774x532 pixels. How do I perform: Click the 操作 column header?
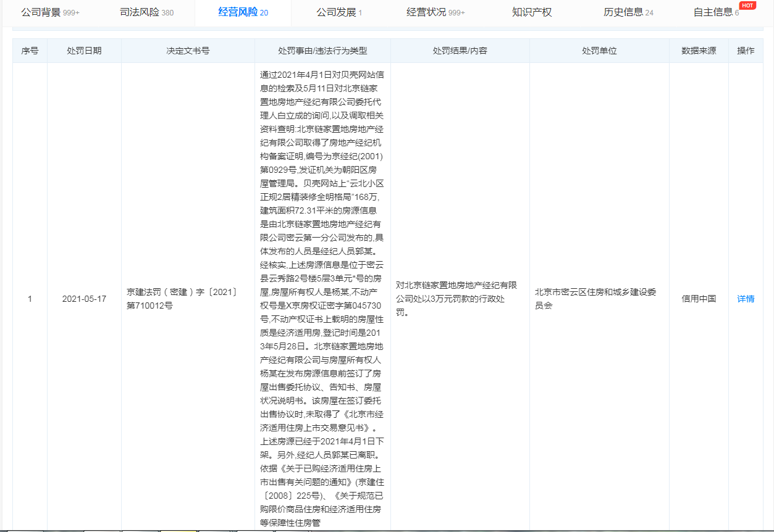tap(746, 51)
